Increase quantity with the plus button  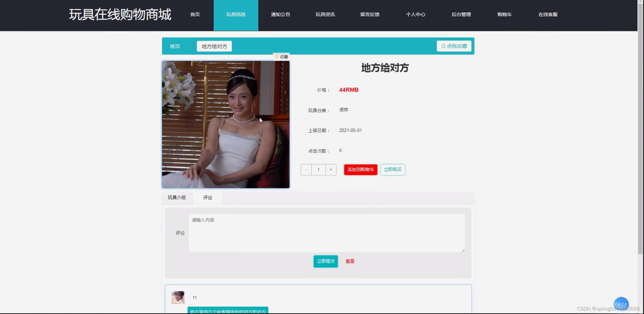tap(331, 170)
